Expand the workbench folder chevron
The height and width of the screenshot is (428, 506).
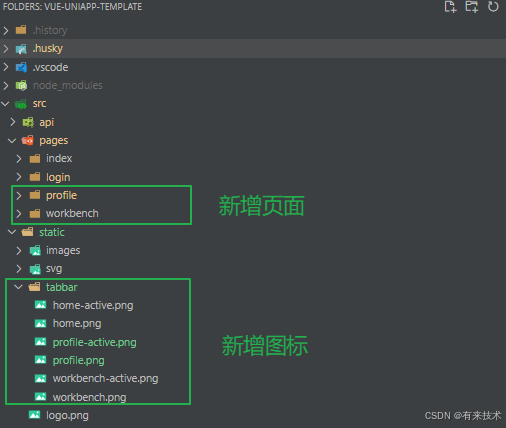pos(19,213)
